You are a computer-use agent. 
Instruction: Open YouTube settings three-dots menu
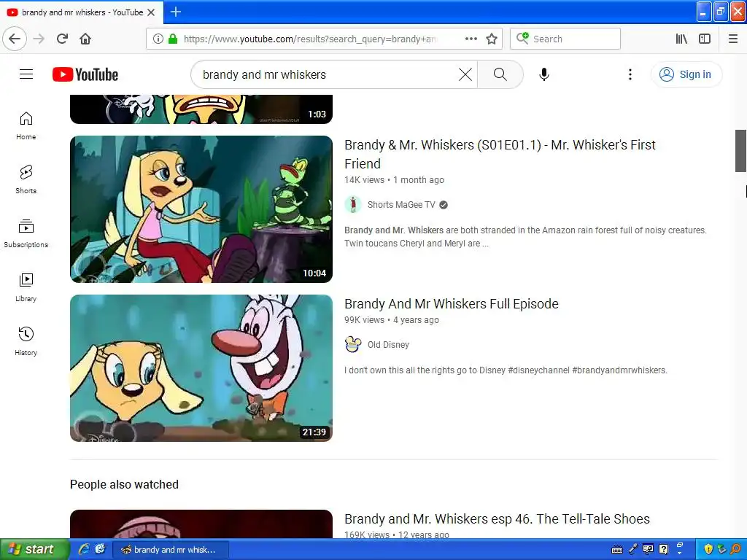[x=630, y=74]
